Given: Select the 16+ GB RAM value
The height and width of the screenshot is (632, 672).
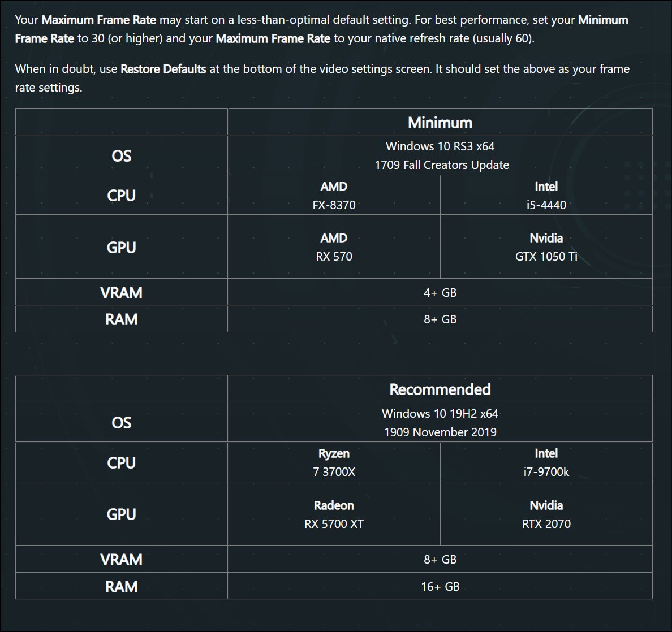Looking at the screenshot, I should (440, 587).
